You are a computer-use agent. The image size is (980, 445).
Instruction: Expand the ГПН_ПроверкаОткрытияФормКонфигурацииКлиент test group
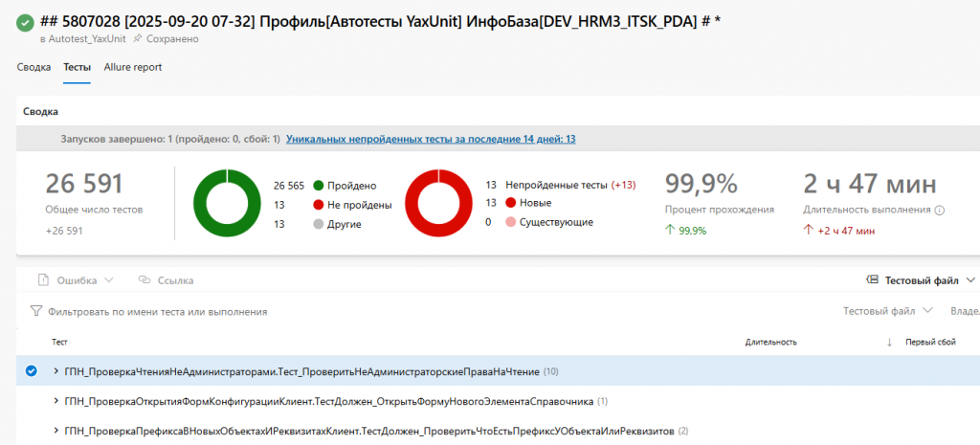tap(56, 401)
